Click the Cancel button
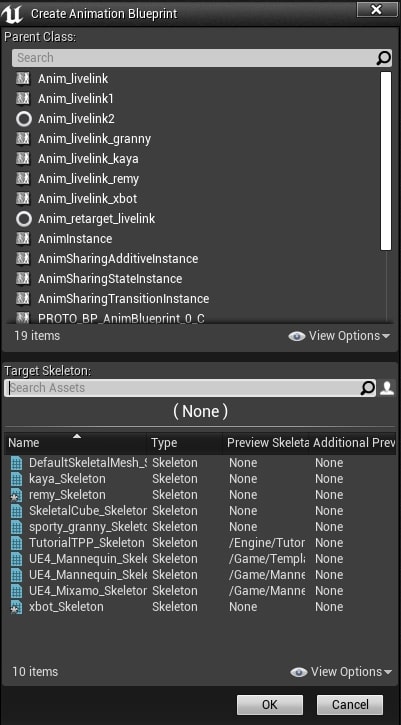The height and width of the screenshot is (725, 401). (350, 705)
